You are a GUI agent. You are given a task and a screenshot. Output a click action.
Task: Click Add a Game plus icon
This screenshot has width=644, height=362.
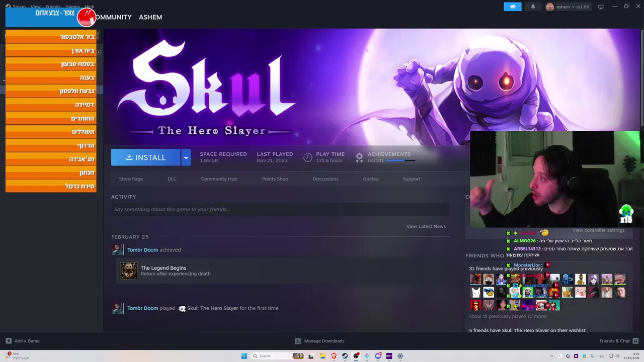click(x=9, y=341)
